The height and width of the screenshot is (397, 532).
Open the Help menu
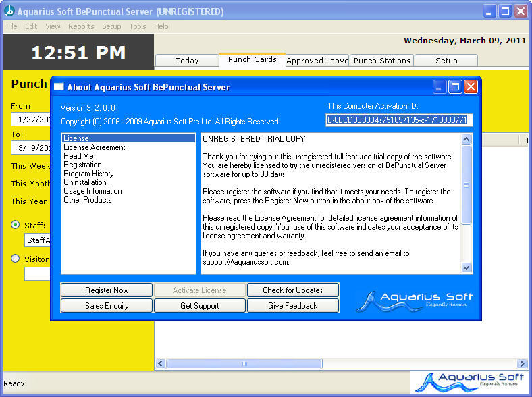161,26
